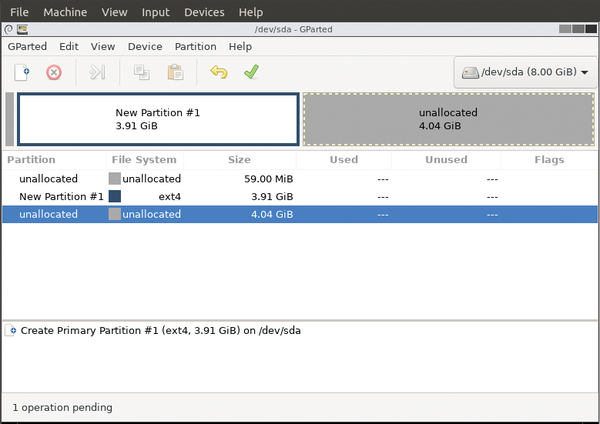This screenshot has width=600, height=424.
Task: Click the /dev/sda - GParted window title
Action: pos(293,29)
